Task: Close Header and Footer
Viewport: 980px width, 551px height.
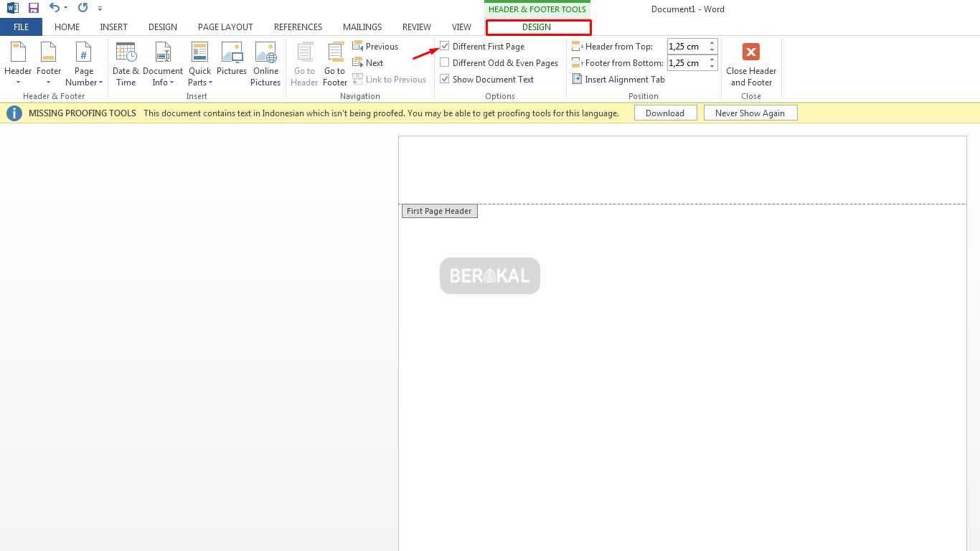Action: pyautogui.click(x=751, y=64)
